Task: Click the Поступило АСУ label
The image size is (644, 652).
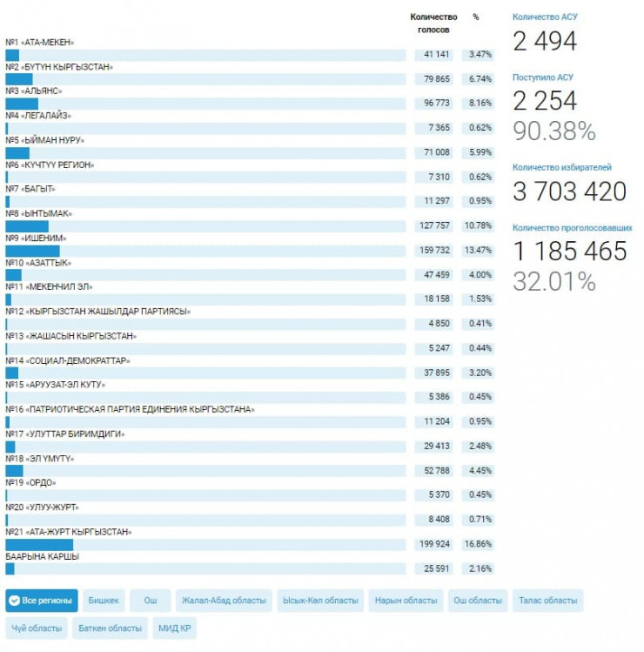Action: 542,77
